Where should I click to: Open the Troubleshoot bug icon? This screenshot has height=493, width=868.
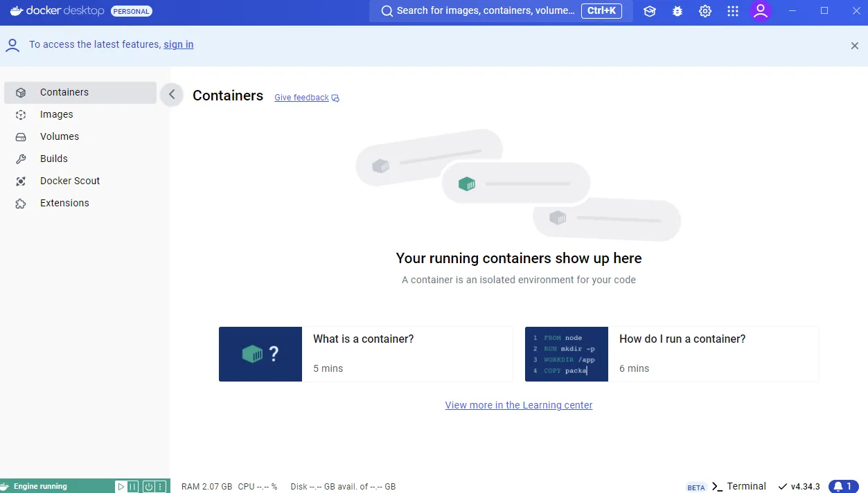point(677,11)
